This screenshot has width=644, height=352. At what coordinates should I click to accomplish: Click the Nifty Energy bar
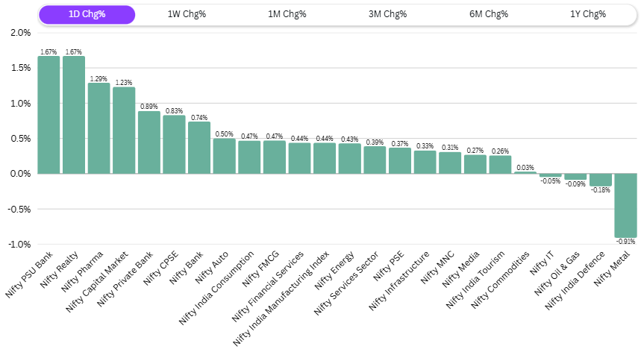349,158
